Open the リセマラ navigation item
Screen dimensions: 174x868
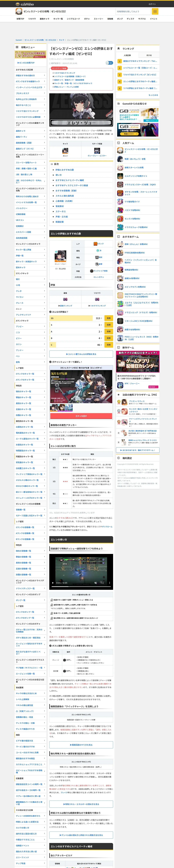point(32,19)
